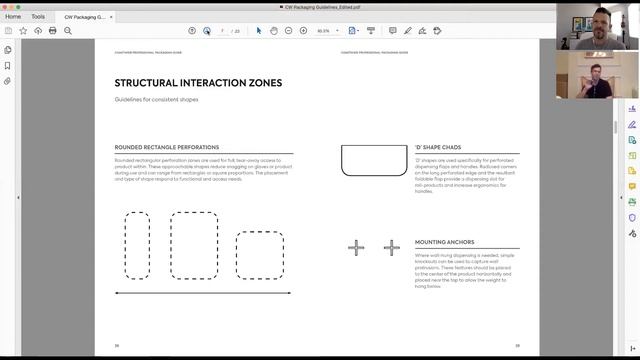Select the CW Packaging document tab
The image size is (640, 360).
pos(84,17)
